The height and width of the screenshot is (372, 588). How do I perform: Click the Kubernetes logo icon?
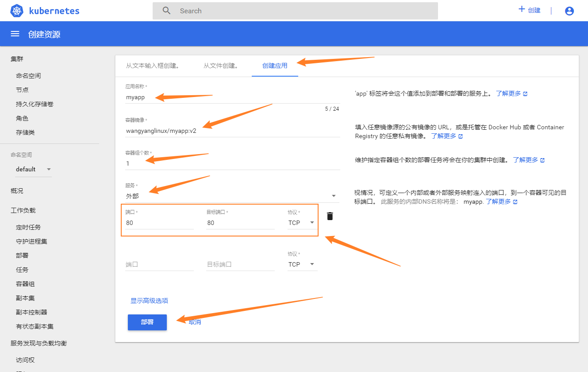[x=17, y=11]
